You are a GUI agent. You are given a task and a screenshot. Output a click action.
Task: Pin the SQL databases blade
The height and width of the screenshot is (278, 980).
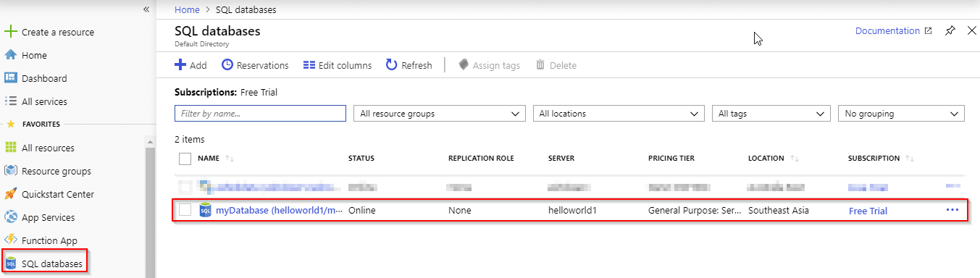950,31
